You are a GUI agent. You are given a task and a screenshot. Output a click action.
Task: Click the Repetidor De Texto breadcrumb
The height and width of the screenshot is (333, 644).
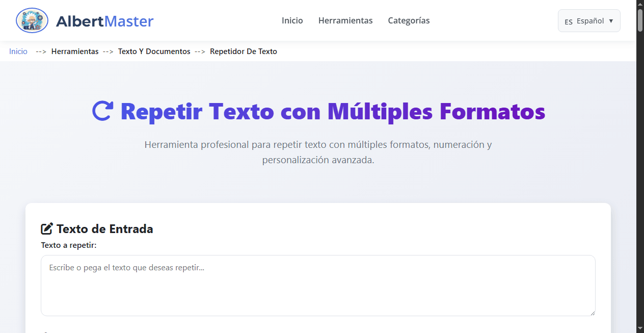244,51
